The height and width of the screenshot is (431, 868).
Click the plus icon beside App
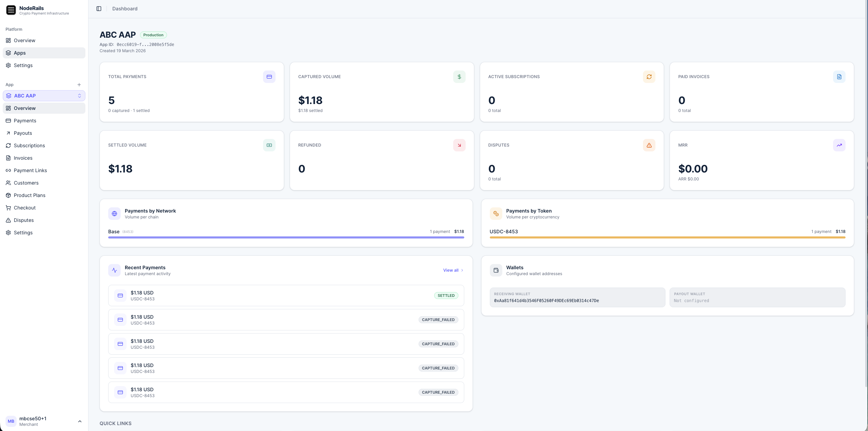(x=79, y=85)
